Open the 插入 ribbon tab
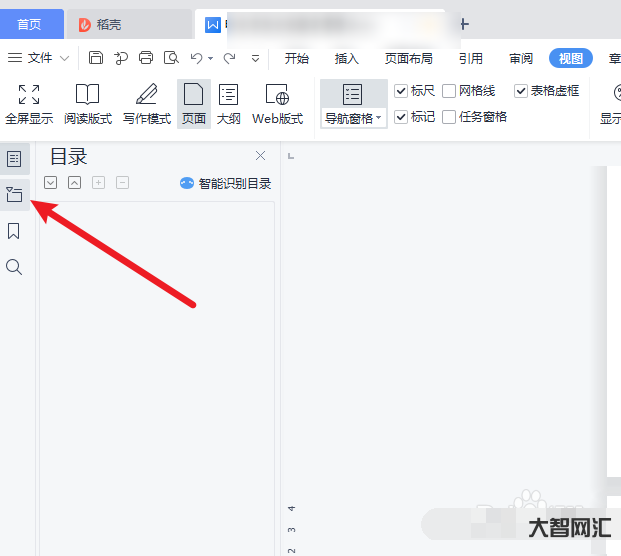This screenshot has width=621, height=556. tap(347, 58)
